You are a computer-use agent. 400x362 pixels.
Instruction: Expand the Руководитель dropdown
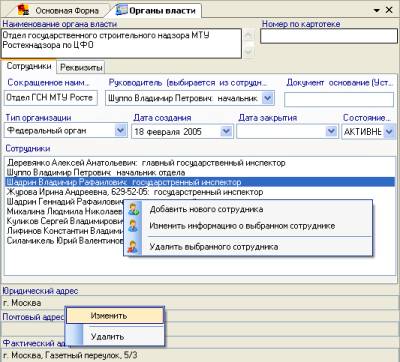(268, 98)
